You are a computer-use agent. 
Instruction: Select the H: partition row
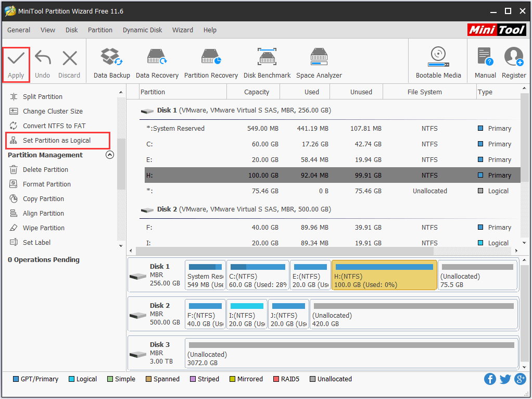[x=333, y=175]
